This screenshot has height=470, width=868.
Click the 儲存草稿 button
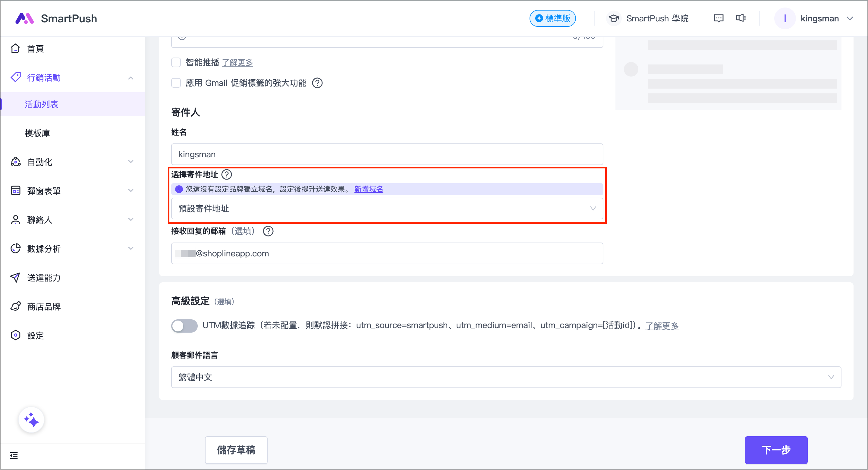pos(236,450)
